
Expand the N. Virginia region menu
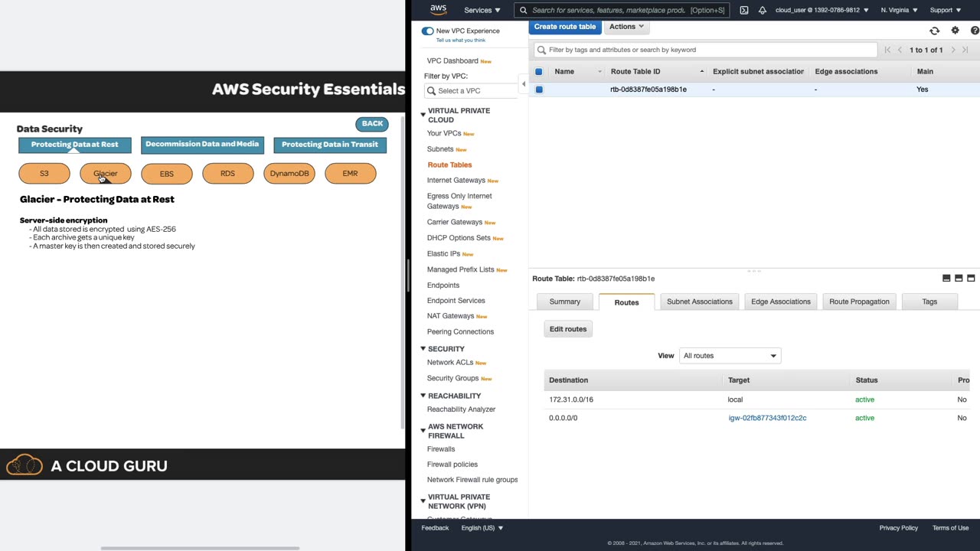(x=899, y=10)
